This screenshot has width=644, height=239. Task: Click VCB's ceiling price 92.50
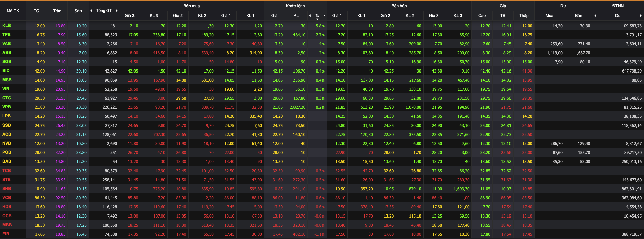tap(61, 198)
